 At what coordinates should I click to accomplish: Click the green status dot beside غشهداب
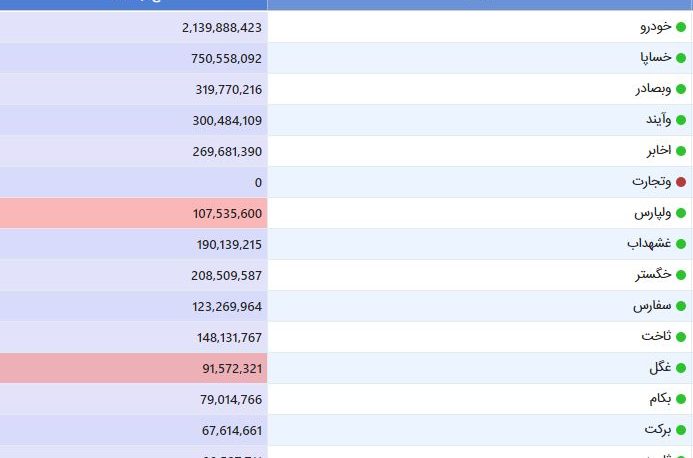click(681, 244)
